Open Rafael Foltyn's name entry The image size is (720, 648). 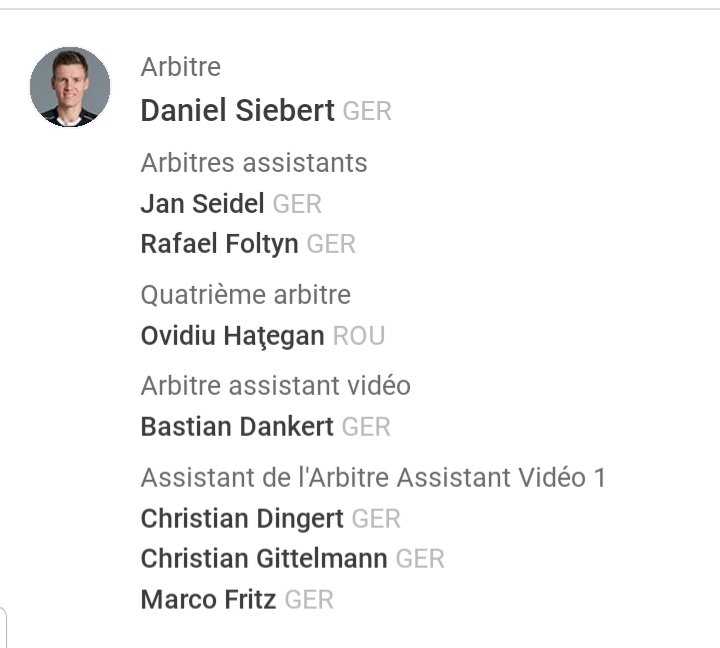pyautogui.click(x=219, y=244)
